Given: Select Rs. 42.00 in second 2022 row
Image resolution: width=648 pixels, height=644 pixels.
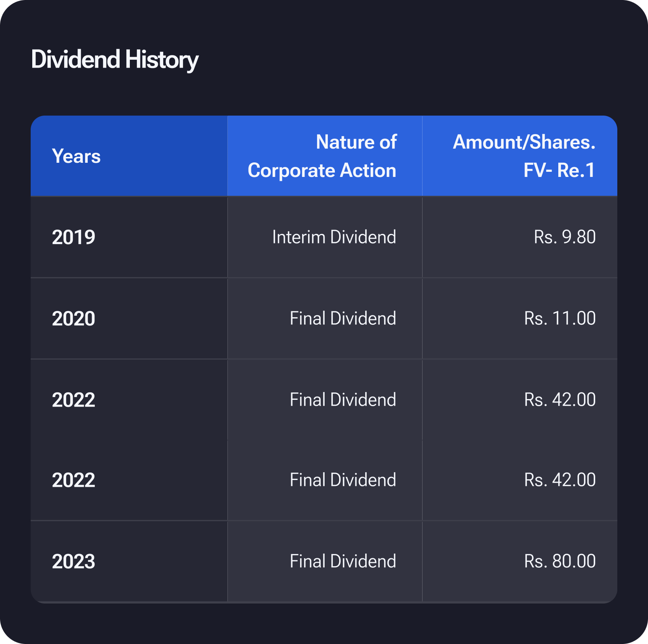Looking at the screenshot, I should click(x=559, y=480).
